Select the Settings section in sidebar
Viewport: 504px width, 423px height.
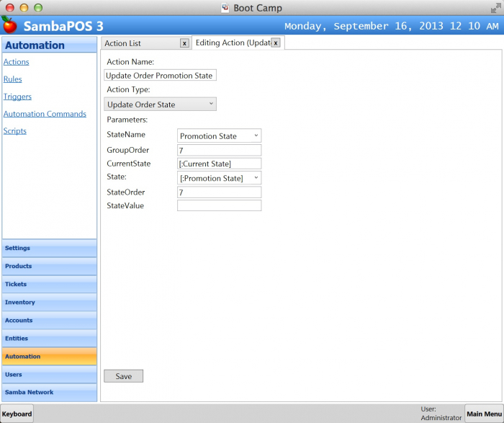click(x=49, y=249)
